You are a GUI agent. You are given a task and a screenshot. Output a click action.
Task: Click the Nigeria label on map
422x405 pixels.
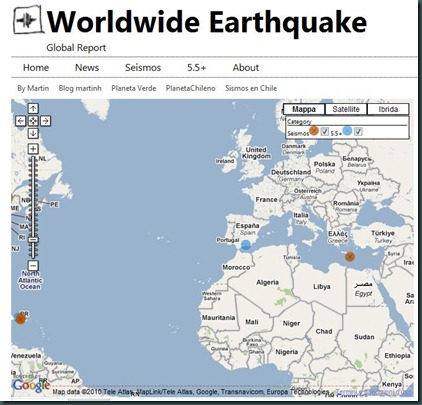pos(287,352)
